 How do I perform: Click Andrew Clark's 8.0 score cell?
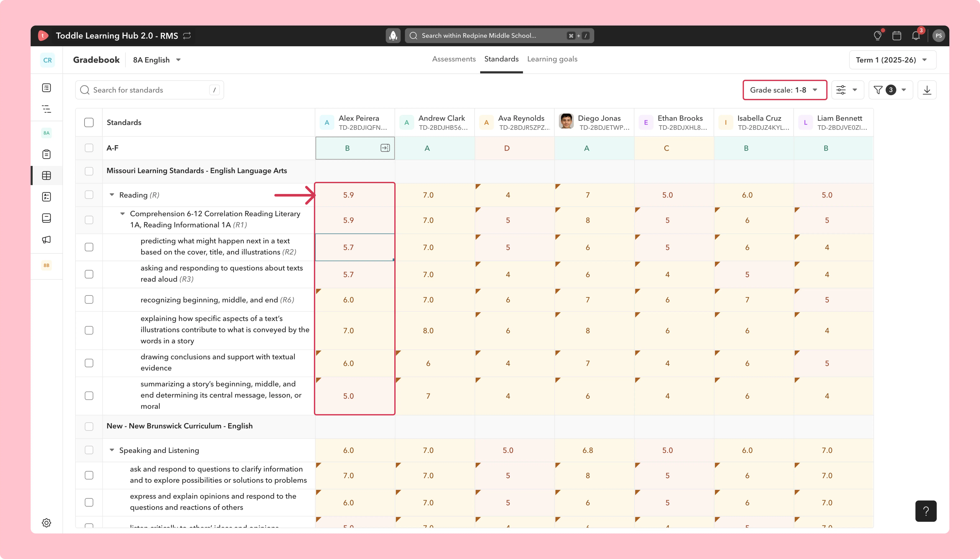[x=434, y=331]
